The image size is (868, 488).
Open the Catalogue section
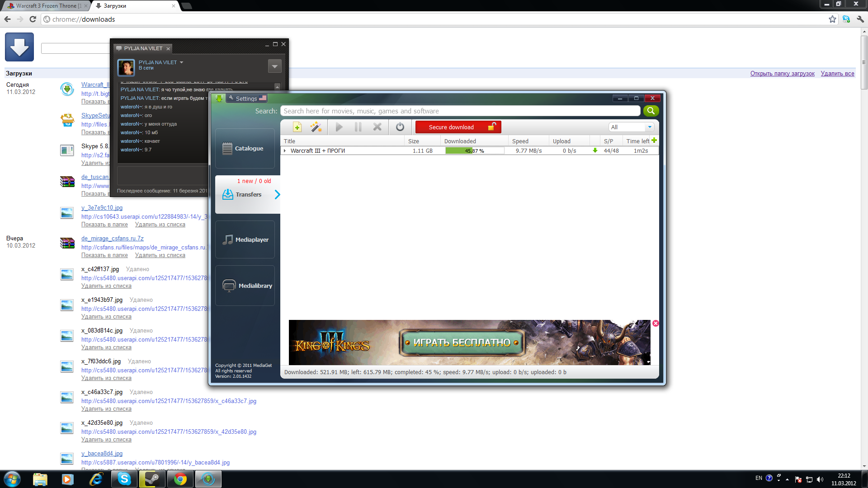point(245,148)
